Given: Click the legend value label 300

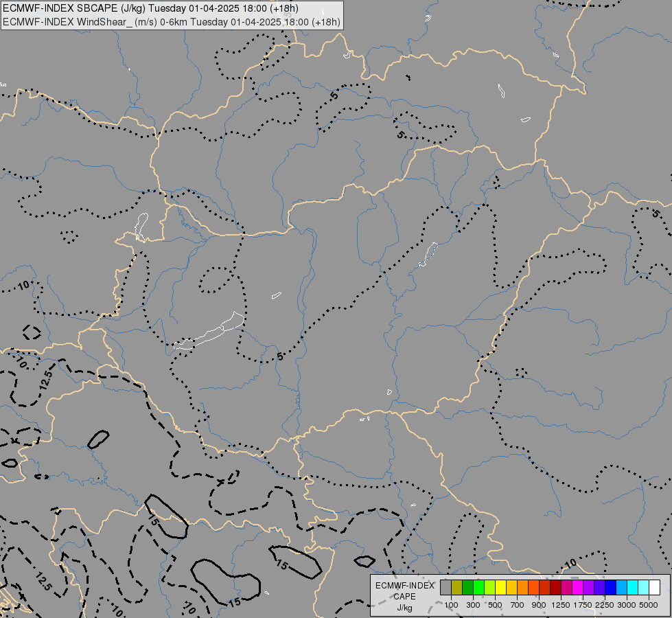Looking at the screenshot, I should point(473,605).
